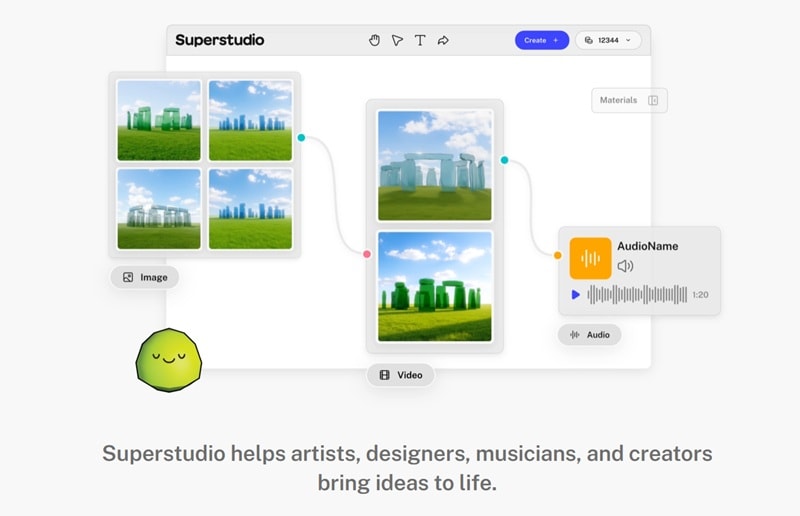Screen dimensions: 800x516
Task: Click the teal connector dot on Image node
Action: pos(301,137)
